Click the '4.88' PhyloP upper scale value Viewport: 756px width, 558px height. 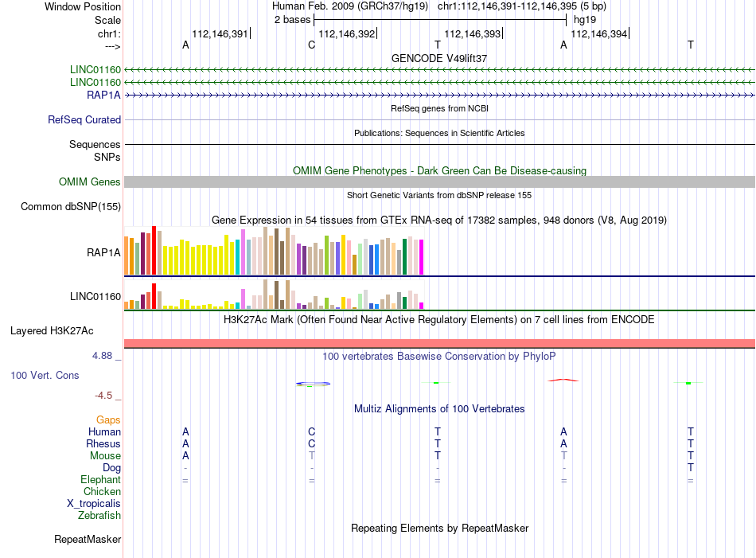coord(102,356)
